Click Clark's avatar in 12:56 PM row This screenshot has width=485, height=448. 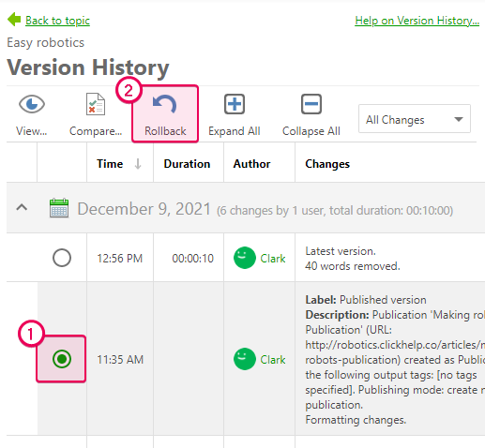245,258
